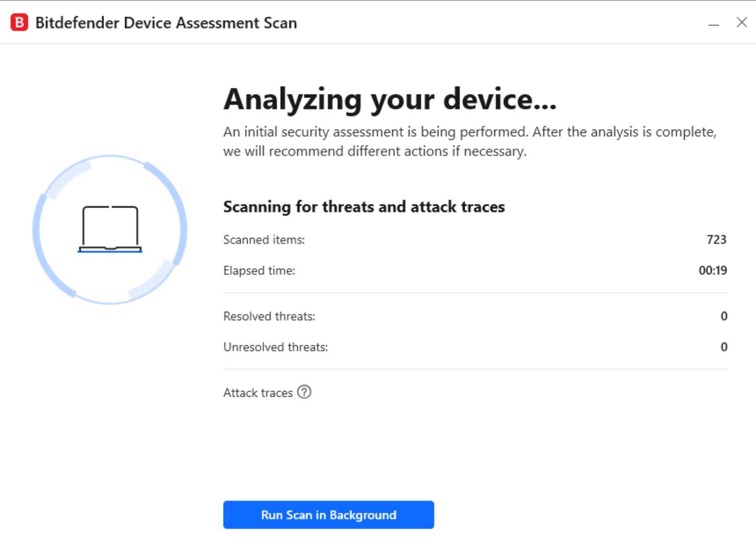
Task: Close the Bitdefender Device Assessment Scan window
Action: click(741, 23)
